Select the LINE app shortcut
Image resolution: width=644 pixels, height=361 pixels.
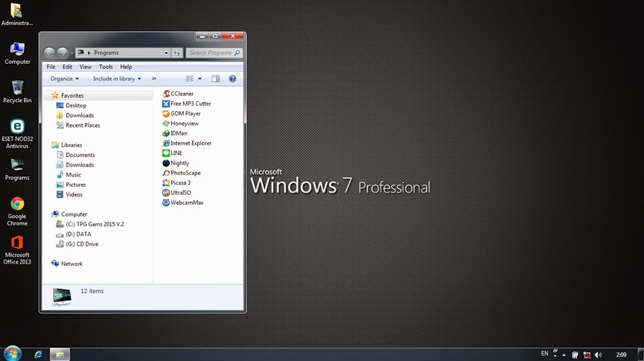[172, 153]
